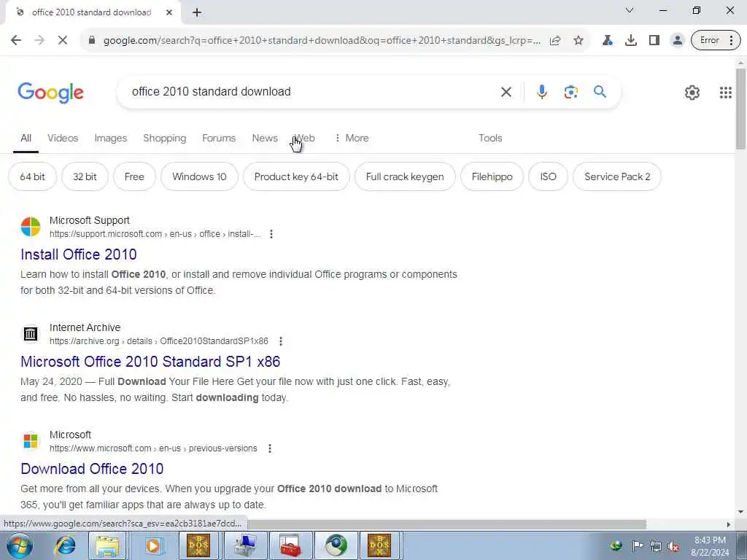Click the magnifier search button
Screen dimensions: 747x560
tap(600, 91)
